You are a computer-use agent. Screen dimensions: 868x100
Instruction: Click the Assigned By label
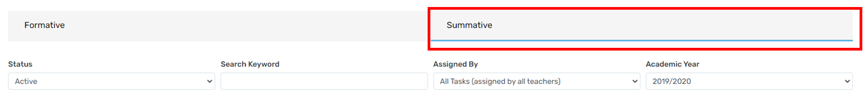tap(456, 64)
